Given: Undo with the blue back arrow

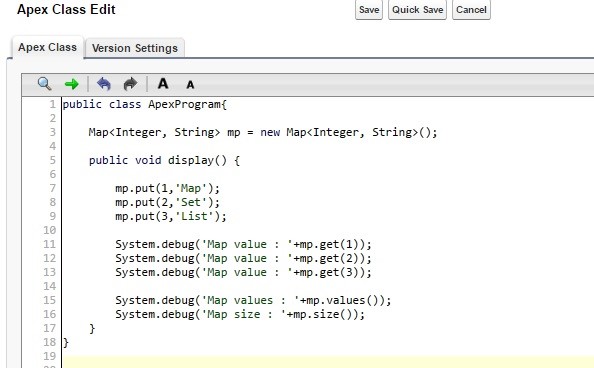Looking at the screenshot, I should 103,84.
